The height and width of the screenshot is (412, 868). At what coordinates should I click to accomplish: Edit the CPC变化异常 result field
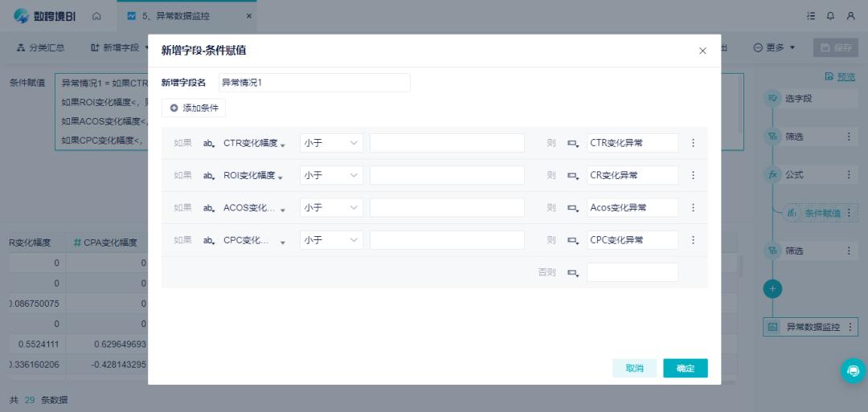[x=633, y=241]
